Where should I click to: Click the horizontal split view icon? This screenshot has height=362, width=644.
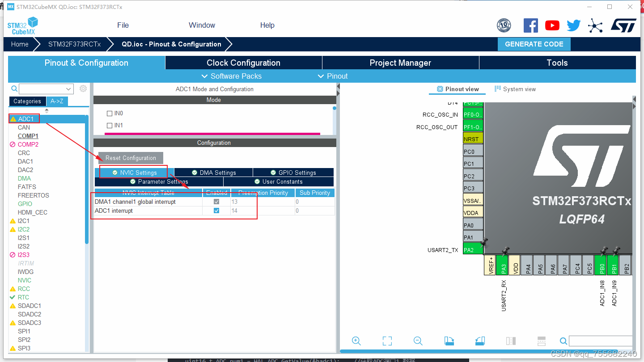pos(541,341)
